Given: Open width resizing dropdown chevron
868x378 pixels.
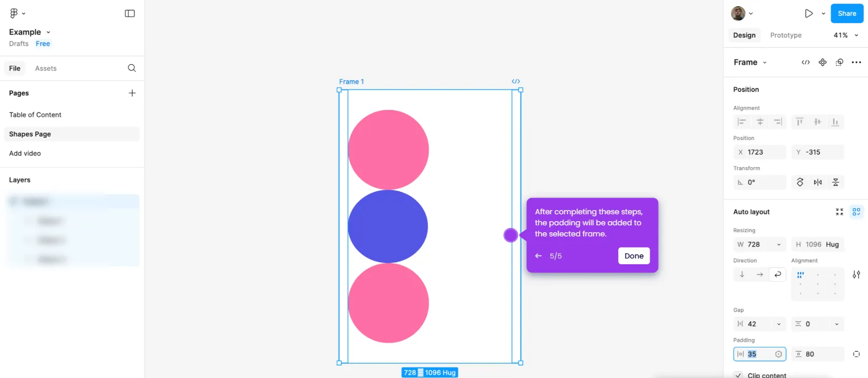Looking at the screenshot, I should coord(778,245).
